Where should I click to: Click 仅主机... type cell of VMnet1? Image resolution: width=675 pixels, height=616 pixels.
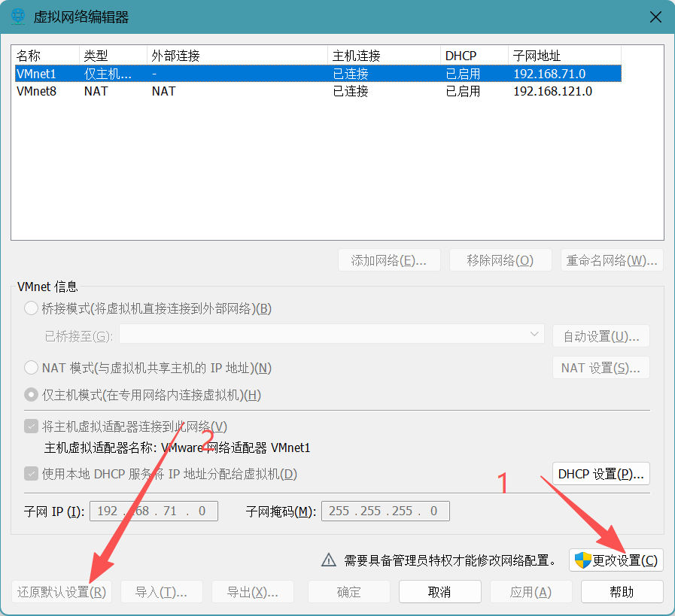point(108,74)
